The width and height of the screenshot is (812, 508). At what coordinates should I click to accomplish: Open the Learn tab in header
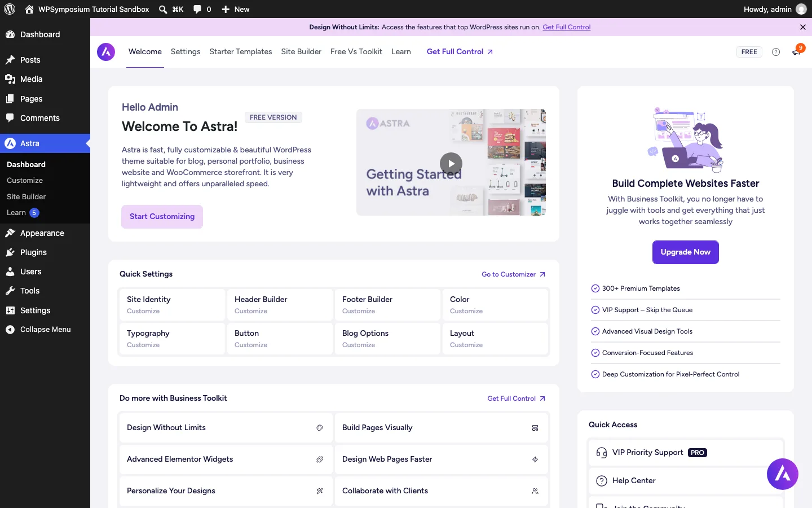(401, 52)
